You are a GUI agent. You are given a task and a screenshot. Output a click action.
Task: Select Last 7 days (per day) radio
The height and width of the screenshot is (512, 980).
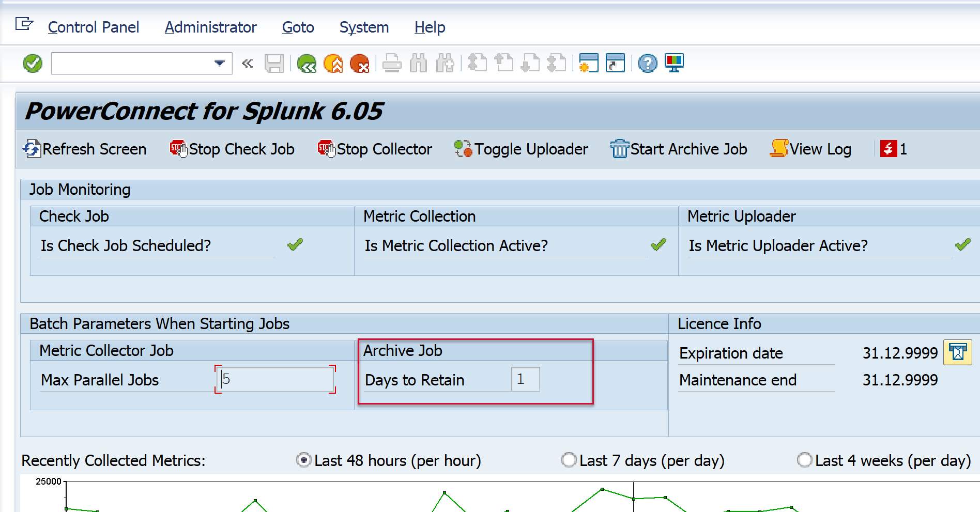[569, 460]
